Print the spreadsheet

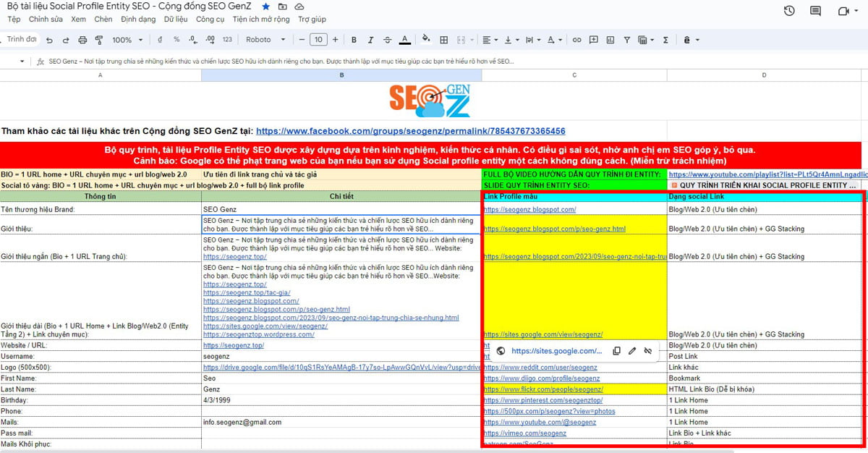coord(82,40)
